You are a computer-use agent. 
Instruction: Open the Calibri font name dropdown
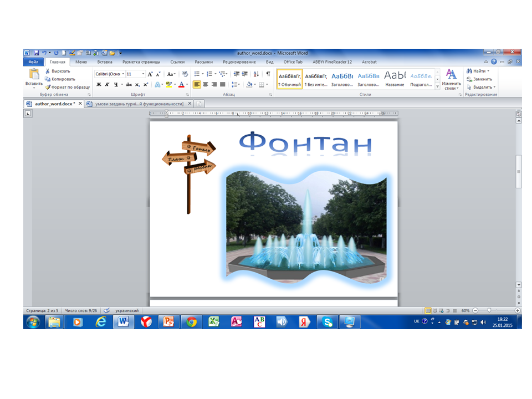[x=123, y=74]
